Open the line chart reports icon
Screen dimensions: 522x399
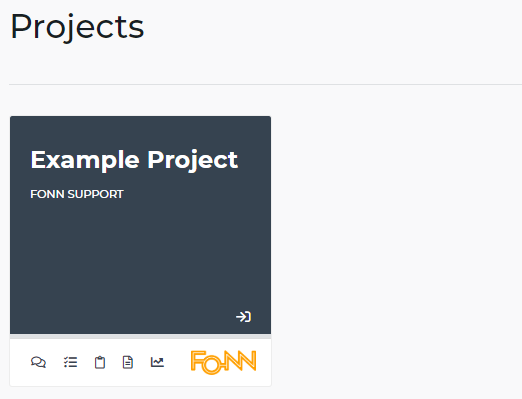157,362
